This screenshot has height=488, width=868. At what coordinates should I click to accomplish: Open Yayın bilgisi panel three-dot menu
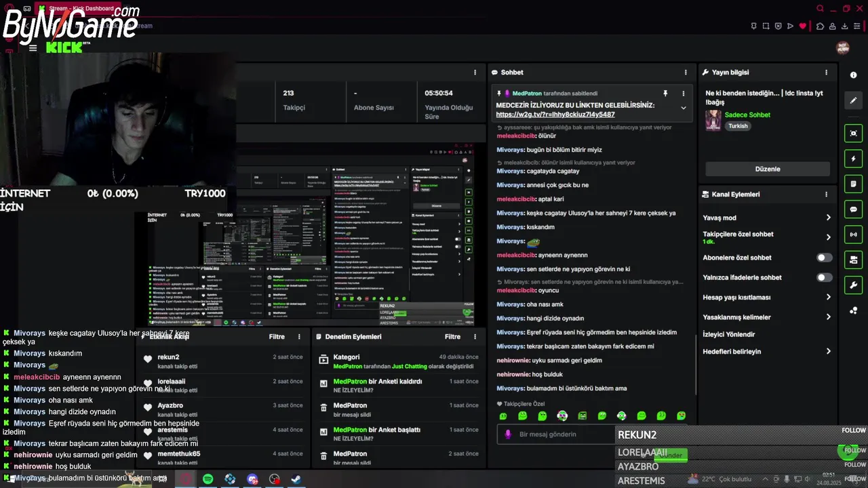coord(826,73)
